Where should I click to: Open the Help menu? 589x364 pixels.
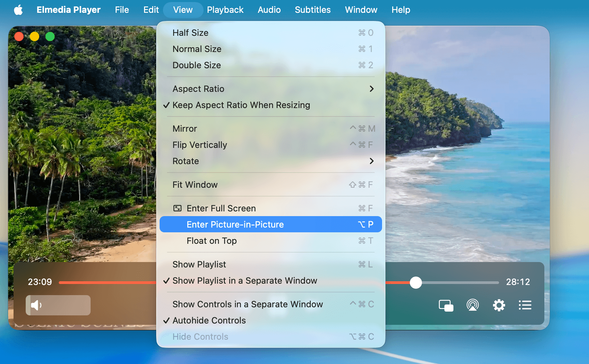(401, 10)
